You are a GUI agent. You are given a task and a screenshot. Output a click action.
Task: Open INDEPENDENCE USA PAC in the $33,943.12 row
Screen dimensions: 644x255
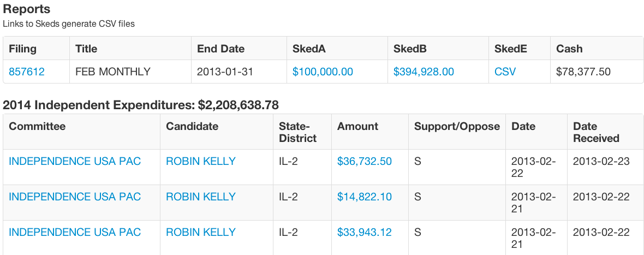click(75, 232)
